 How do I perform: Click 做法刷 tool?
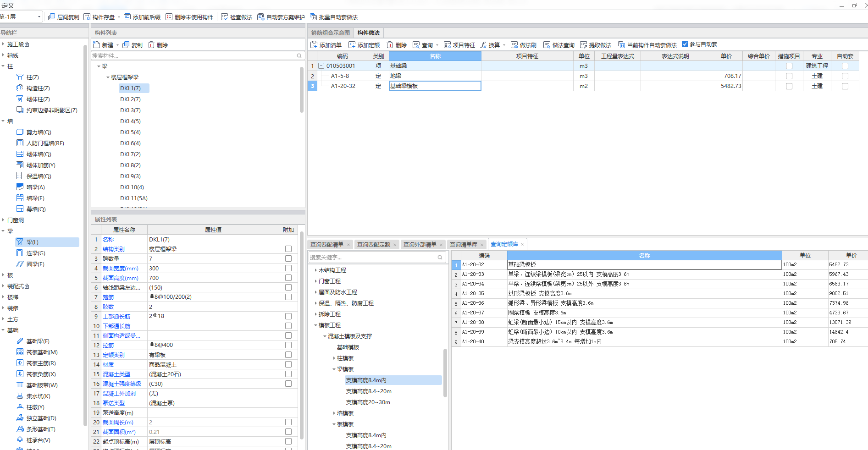tap(524, 45)
